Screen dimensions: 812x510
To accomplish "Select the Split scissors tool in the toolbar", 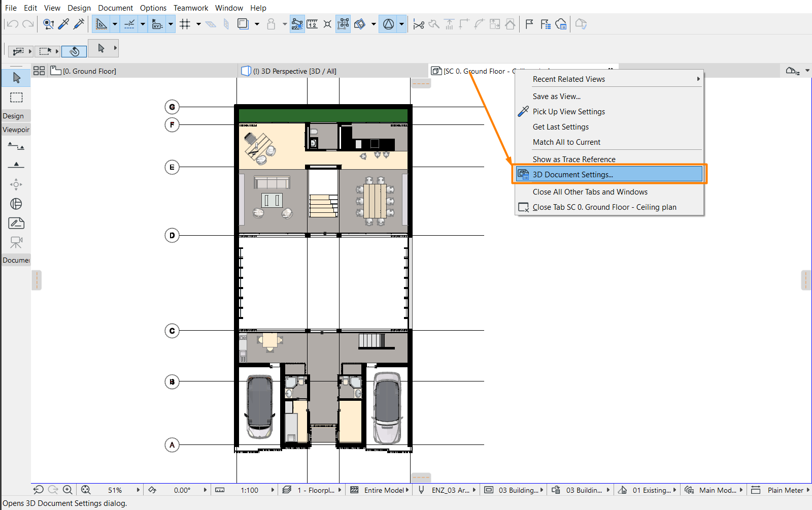I will click(x=418, y=24).
